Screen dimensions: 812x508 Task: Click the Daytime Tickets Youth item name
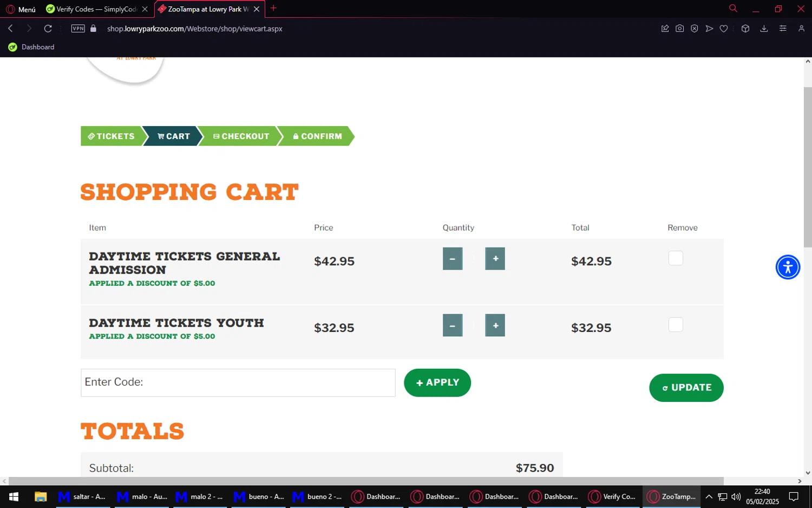click(x=176, y=323)
